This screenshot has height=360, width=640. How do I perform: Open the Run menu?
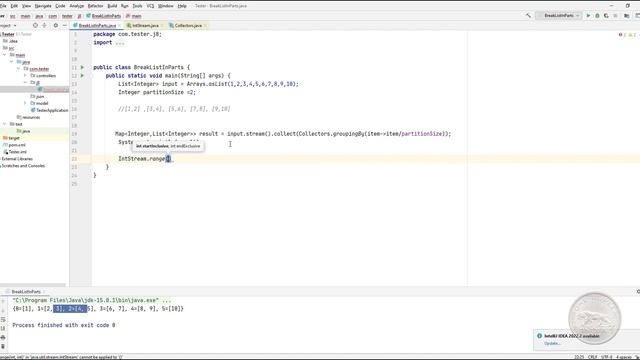124,6
